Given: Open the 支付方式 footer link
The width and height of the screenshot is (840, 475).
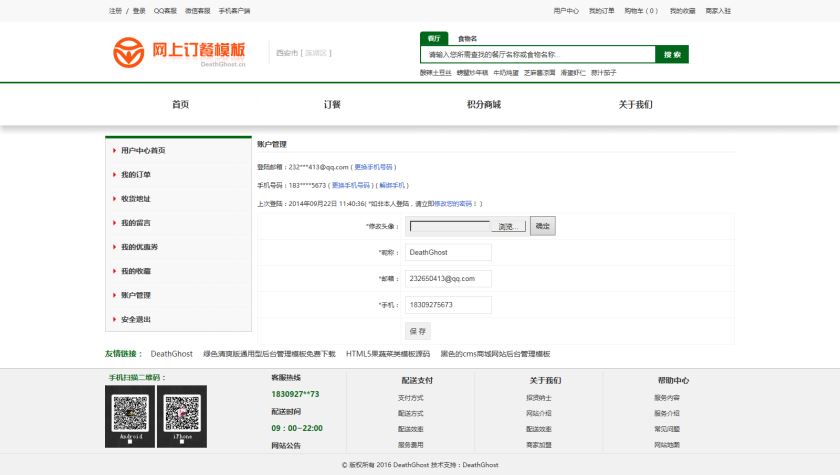Looking at the screenshot, I should 411,398.
